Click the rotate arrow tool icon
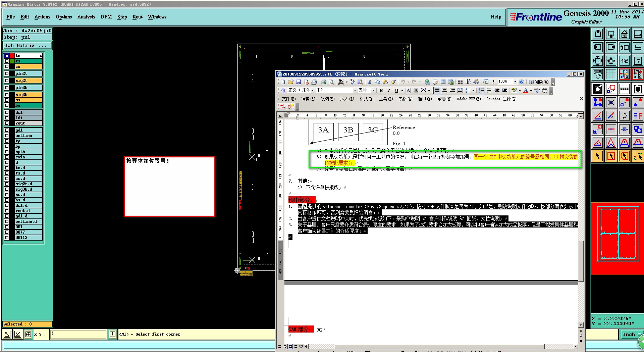Screen dimensions: 644x352 point(624,116)
